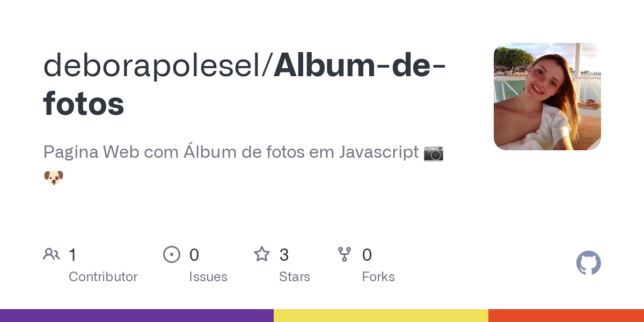Click the Stars label

295,277
